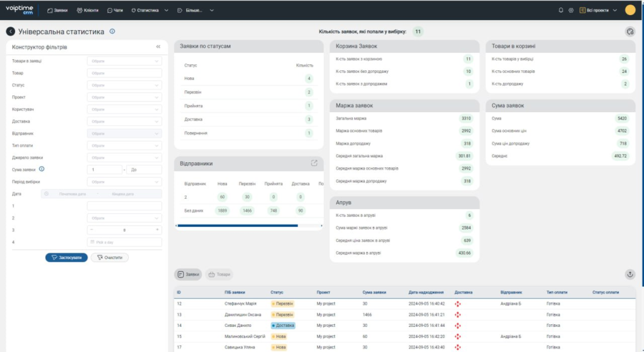Click the dashboard settings icon under the avatar
This screenshot has height=352, width=644.
630,31
